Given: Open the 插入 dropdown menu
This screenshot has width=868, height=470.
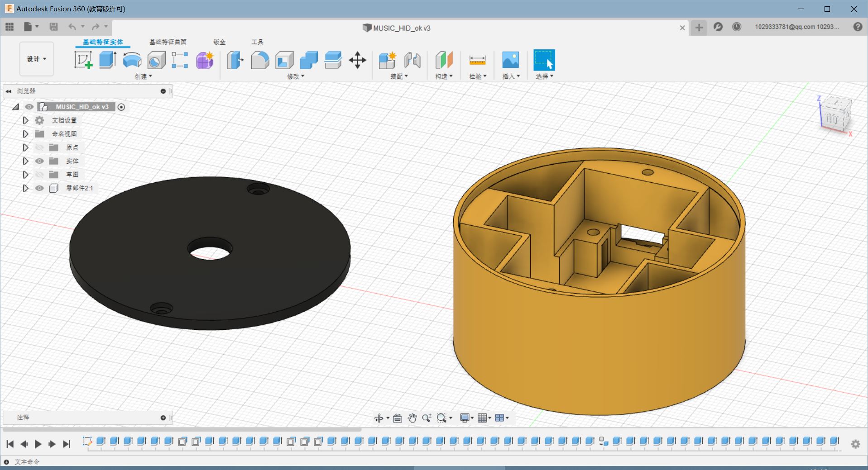Looking at the screenshot, I should click(511, 76).
